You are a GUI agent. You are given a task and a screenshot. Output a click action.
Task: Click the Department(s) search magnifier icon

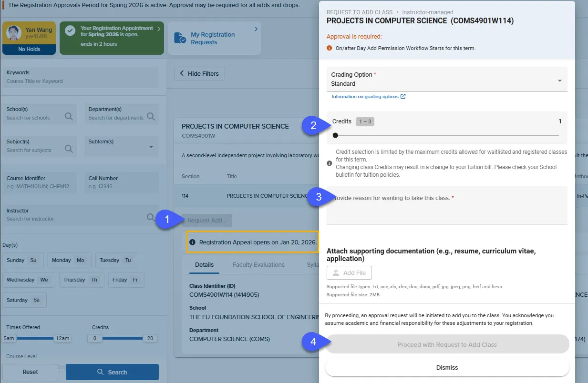pyautogui.click(x=151, y=116)
